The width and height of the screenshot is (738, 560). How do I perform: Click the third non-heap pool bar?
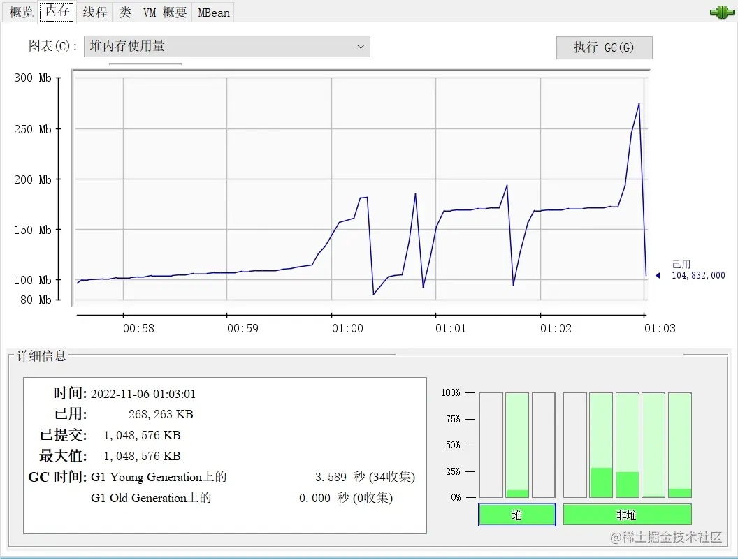[628, 445]
